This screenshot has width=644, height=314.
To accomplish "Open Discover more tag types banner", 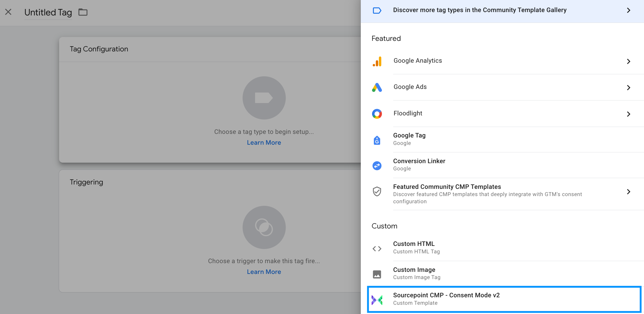I will pos(502,11).
